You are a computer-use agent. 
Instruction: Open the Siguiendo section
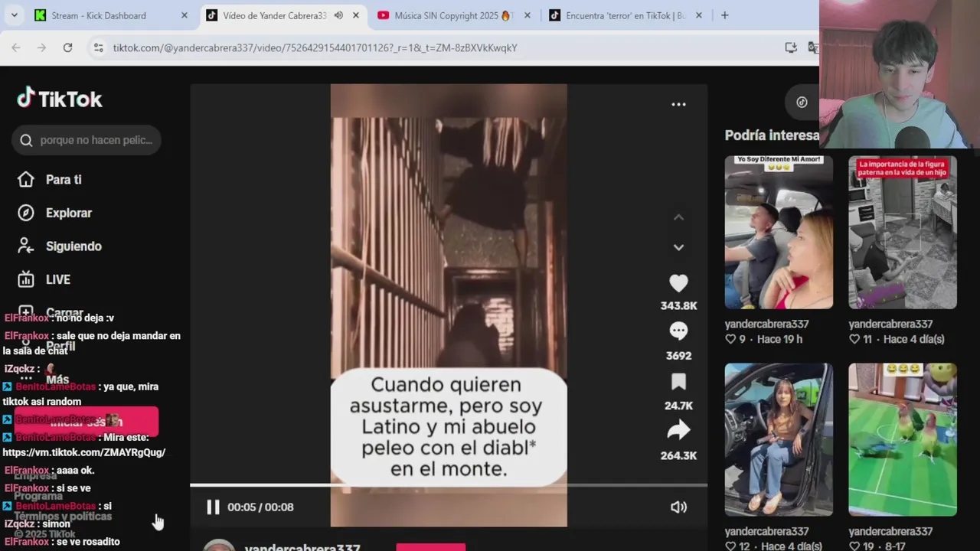(x=73, y=246)
